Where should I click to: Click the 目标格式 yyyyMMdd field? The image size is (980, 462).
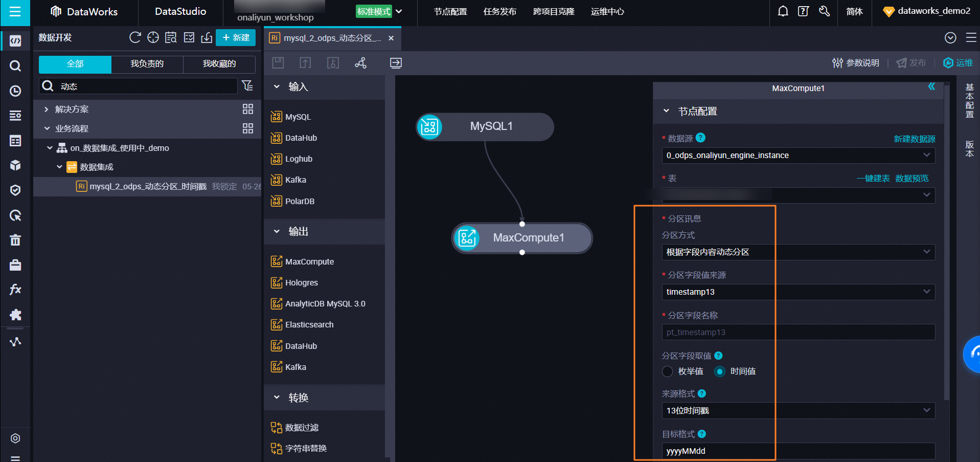coord(799,451)
